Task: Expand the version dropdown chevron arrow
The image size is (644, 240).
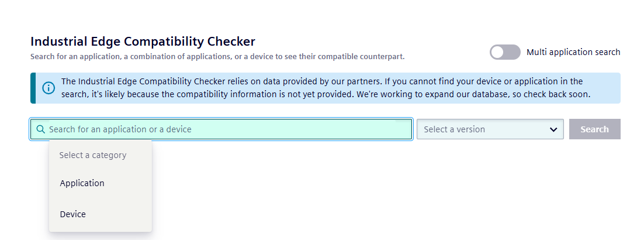Action: (553, 130)
